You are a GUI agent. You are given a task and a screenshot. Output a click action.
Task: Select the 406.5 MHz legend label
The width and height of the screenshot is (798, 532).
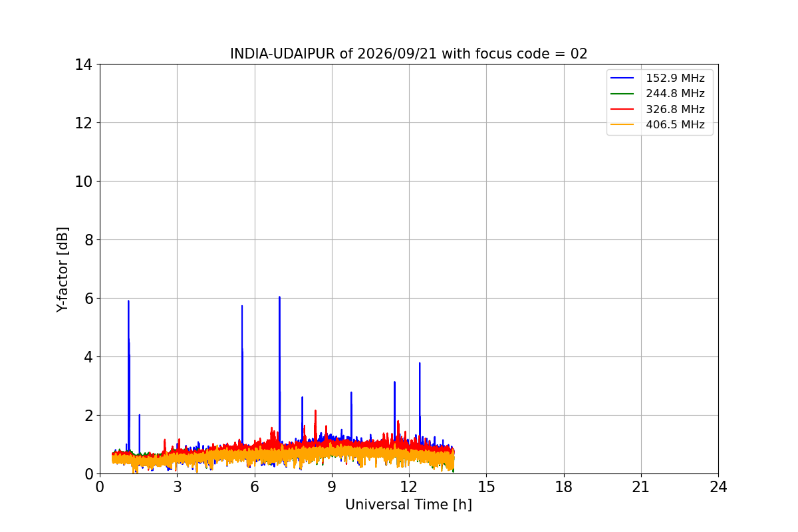click(x=676, y=124)
